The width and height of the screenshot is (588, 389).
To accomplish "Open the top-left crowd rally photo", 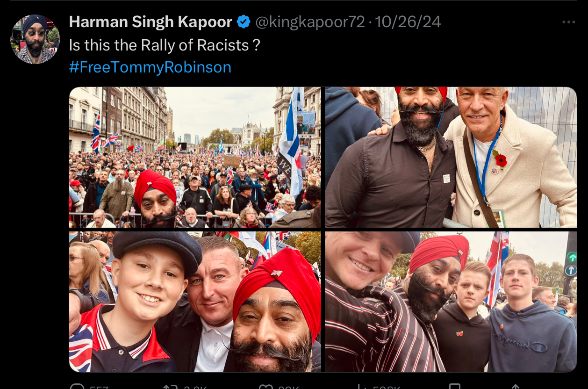I will tap(195, 157).
